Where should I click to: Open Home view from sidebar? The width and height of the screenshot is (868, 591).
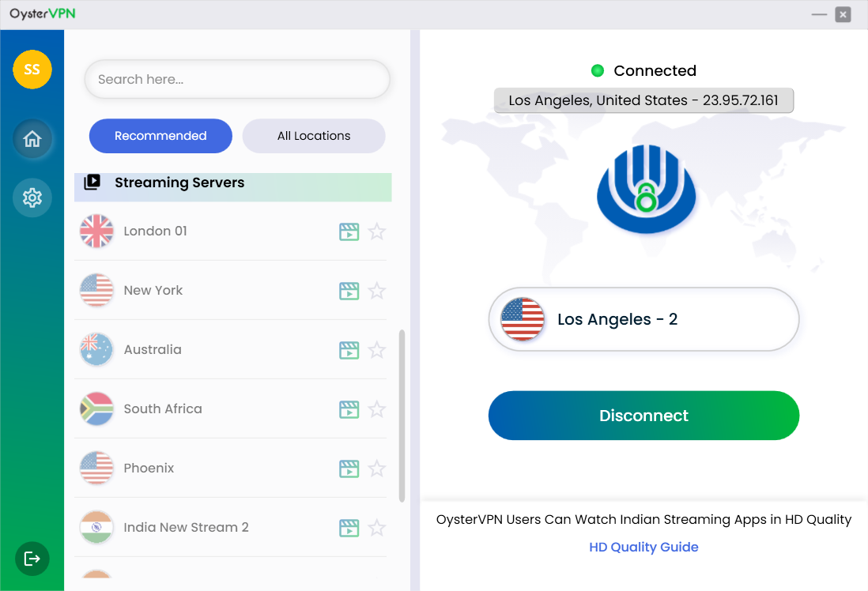click(x=32, y=138)
